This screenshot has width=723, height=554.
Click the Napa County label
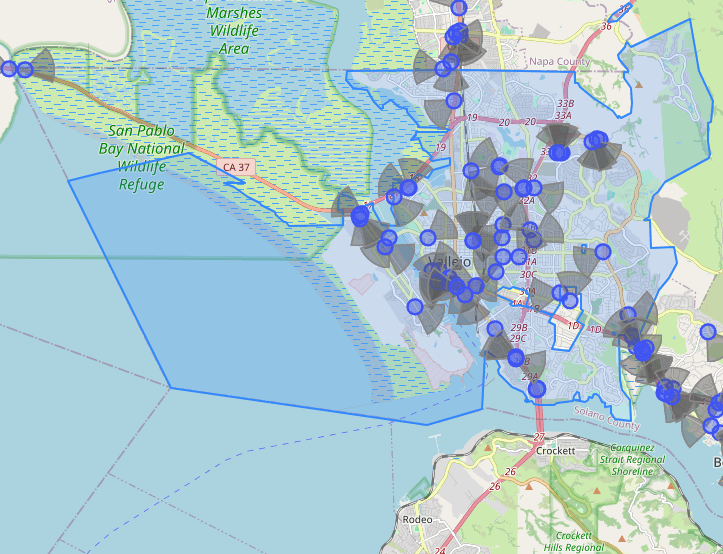point(559,62)
